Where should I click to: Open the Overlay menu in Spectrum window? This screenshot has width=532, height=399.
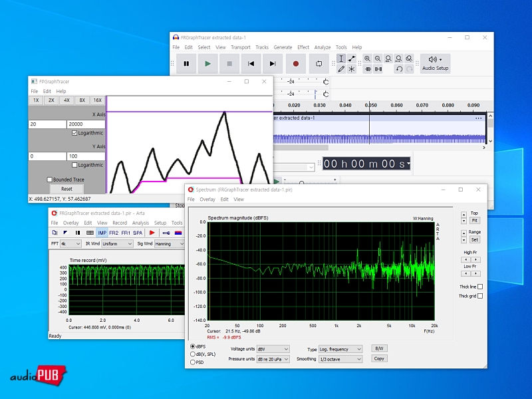[207, 199]
